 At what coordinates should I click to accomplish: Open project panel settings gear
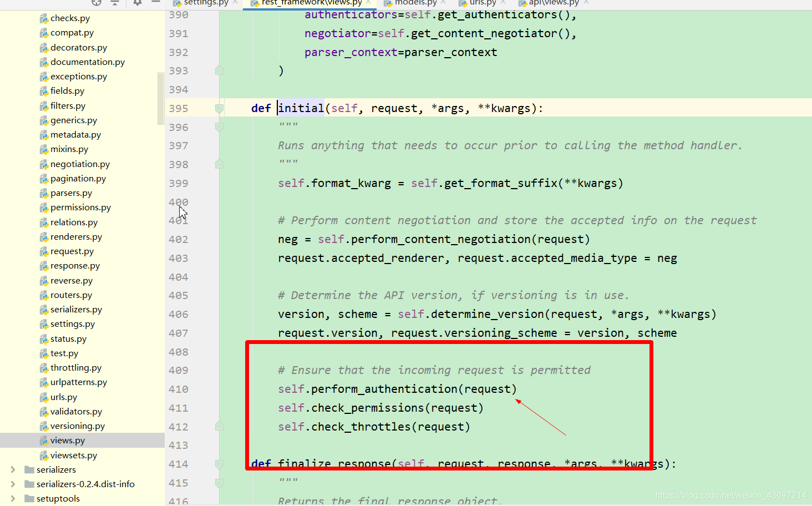(138, 2)
